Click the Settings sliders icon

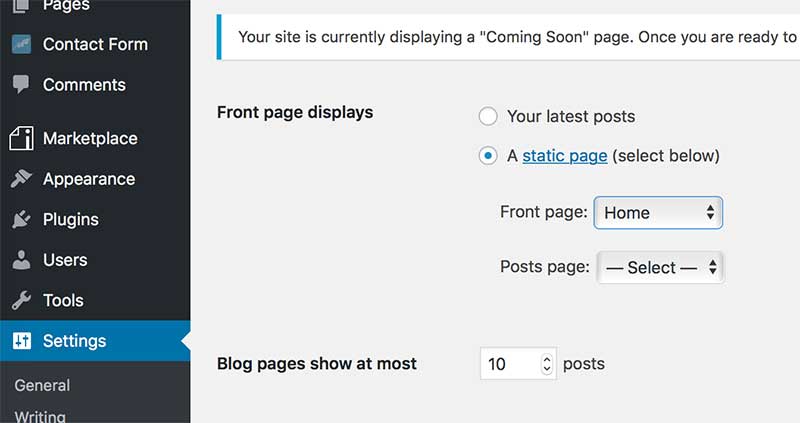21,341
